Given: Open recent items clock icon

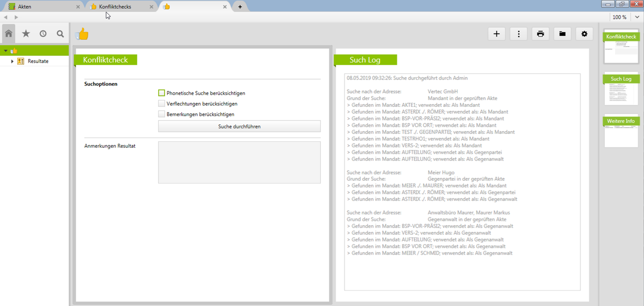Looking at the screenshot, I should coord(43,33).
